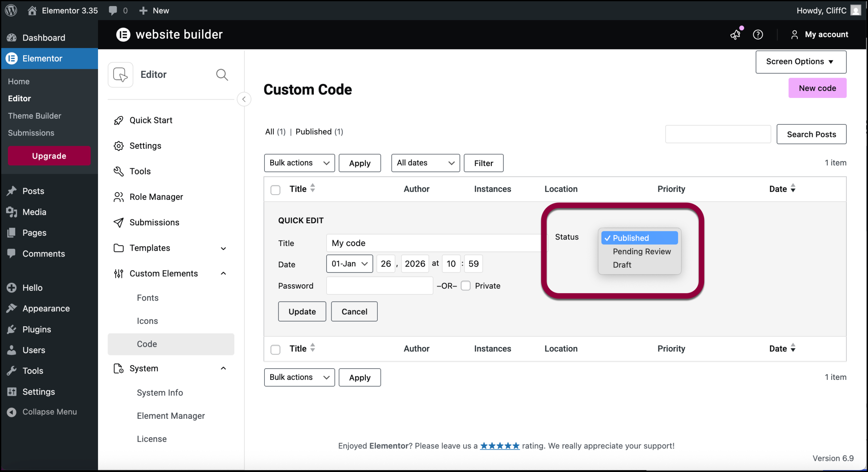This screenshot has height=472, width=868.
Task: Open the All dates filter dropdown
Action: click(425, 163)
